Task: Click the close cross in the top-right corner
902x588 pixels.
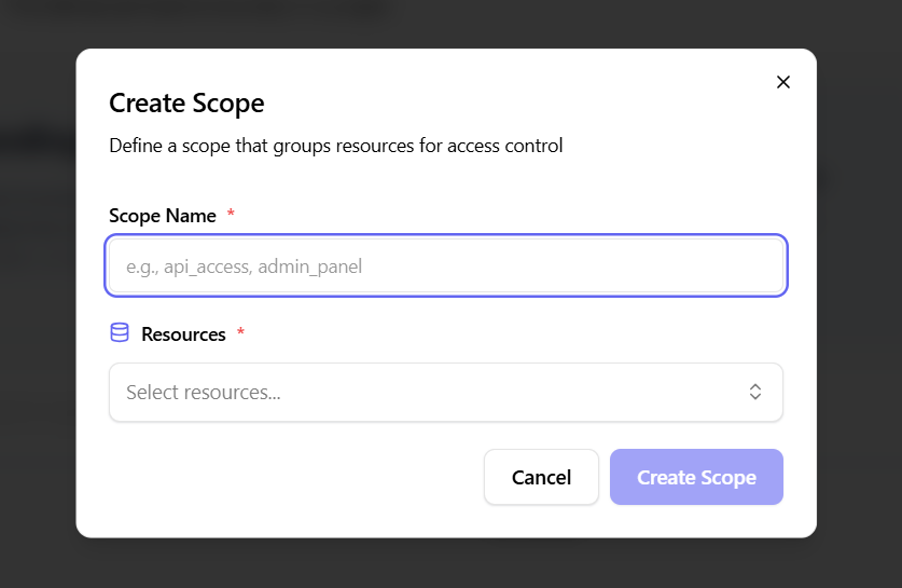Action: pos(783,82)
